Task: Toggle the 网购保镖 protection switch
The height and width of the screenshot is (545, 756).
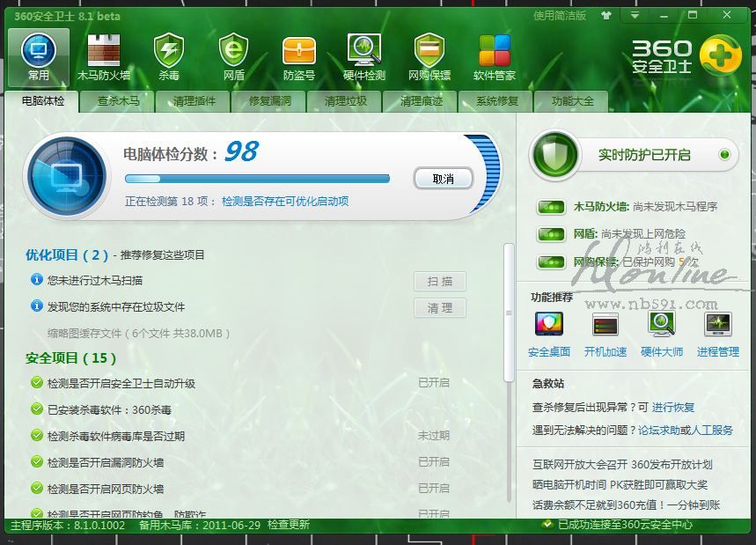Action: click(552, 262)
